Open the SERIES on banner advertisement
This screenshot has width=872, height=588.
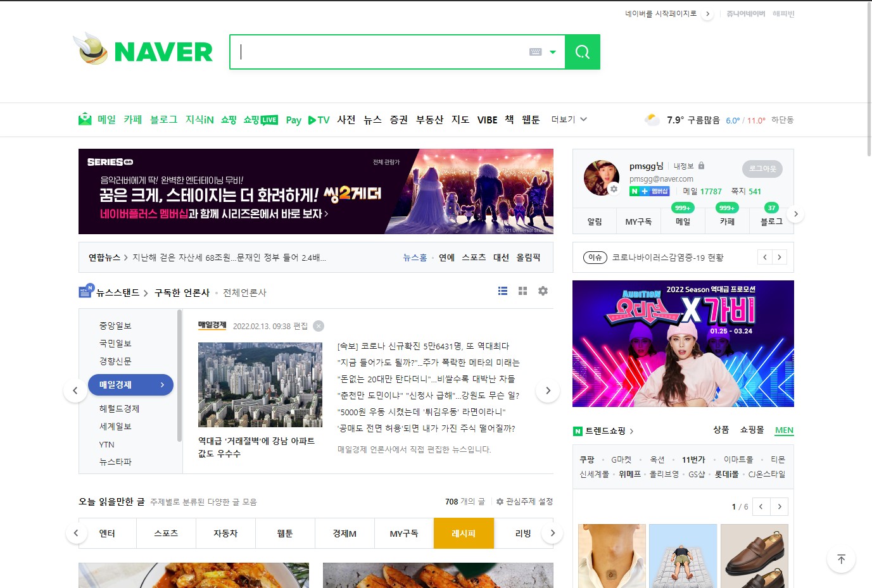pyautogui.click(x=316, y=191)
